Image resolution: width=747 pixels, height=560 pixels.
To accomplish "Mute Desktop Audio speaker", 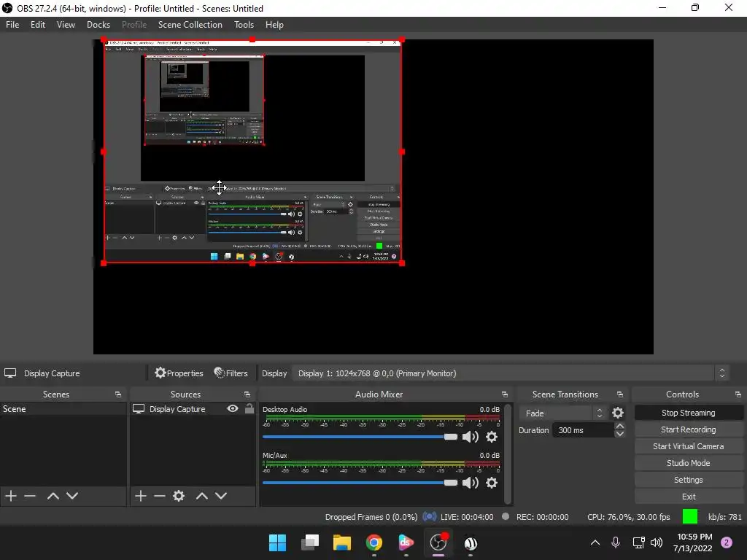I will (x=471, y=437).
